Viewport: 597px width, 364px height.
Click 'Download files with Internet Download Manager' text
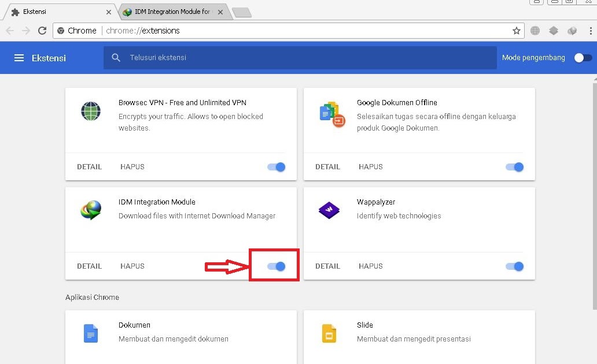(x=197, y=216)
